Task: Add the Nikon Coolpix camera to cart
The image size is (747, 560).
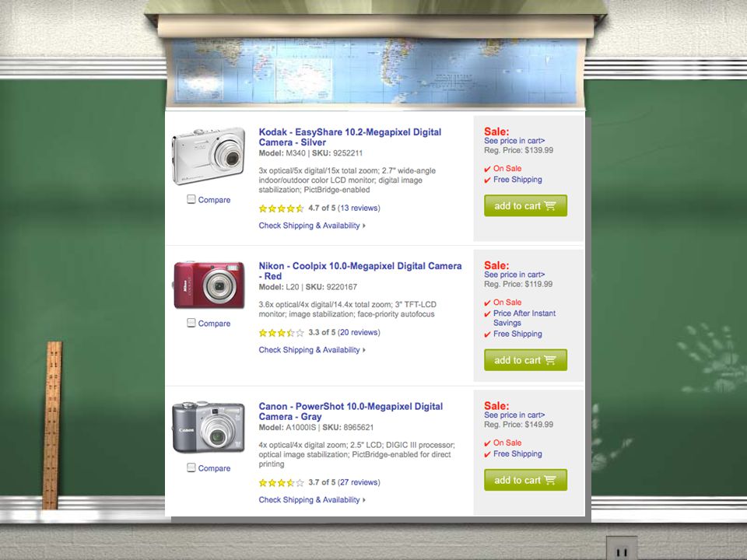Action: (x=525, y=360)
